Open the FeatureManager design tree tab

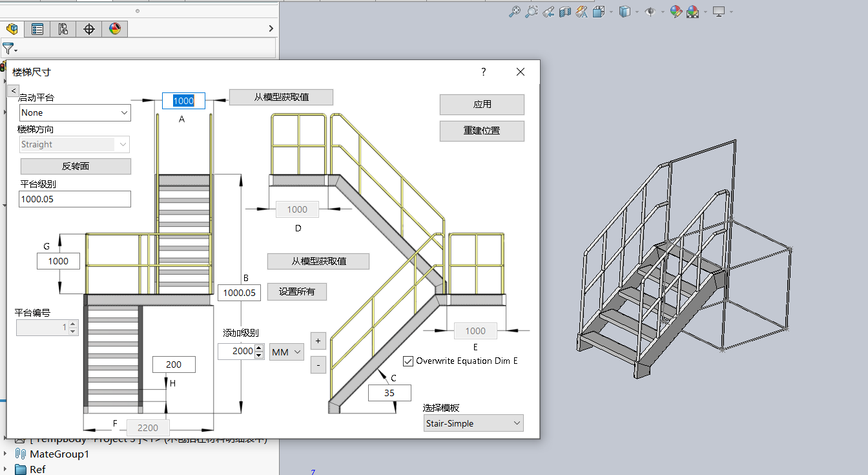click(x=12, y=29)
